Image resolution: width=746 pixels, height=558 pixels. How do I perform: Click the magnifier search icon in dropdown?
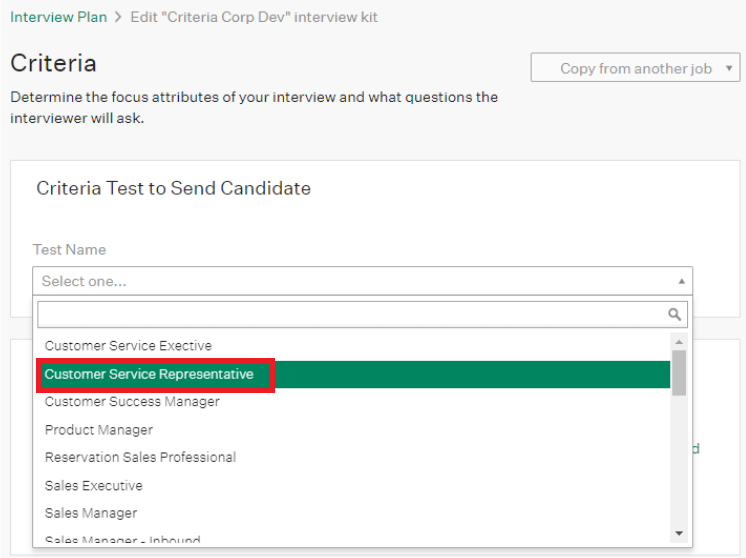676,315
